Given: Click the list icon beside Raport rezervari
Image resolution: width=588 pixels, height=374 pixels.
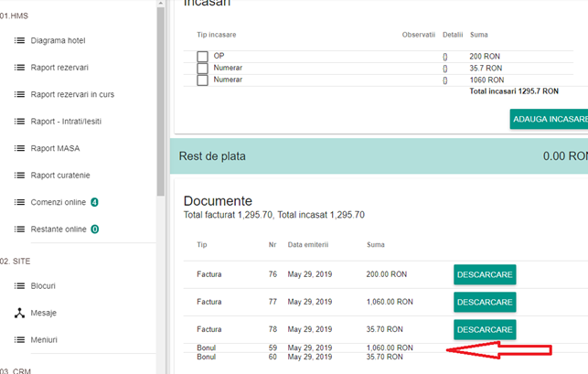Looking at the screenshot, I should 19,68.
